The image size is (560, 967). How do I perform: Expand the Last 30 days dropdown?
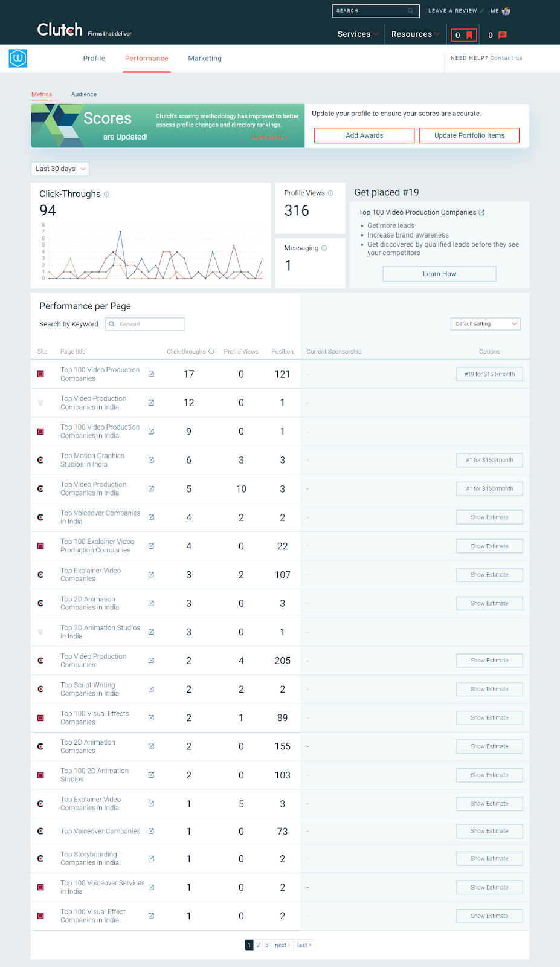click(x=60, y=169)
